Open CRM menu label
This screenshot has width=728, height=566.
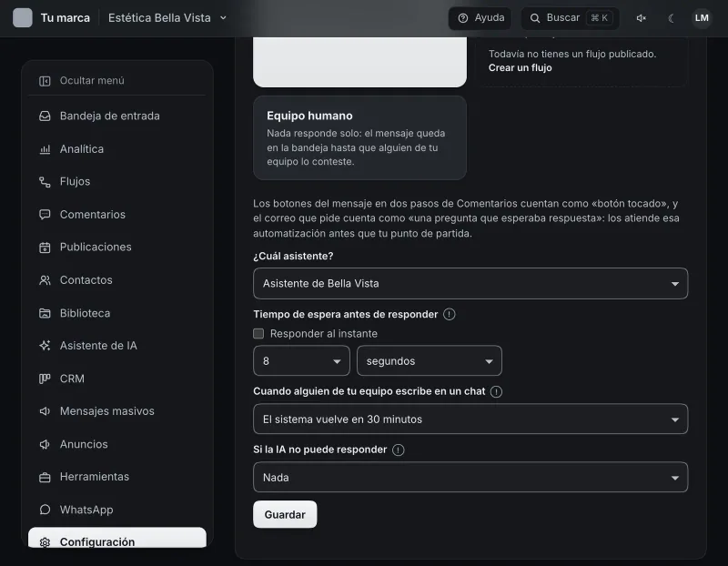(72, 379)
